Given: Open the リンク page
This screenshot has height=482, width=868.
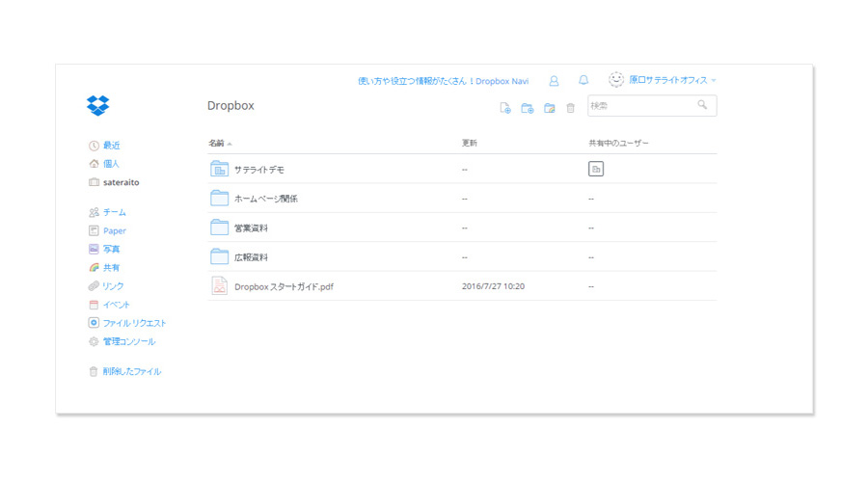Looking at the screenshot, I should pos(113,286).
